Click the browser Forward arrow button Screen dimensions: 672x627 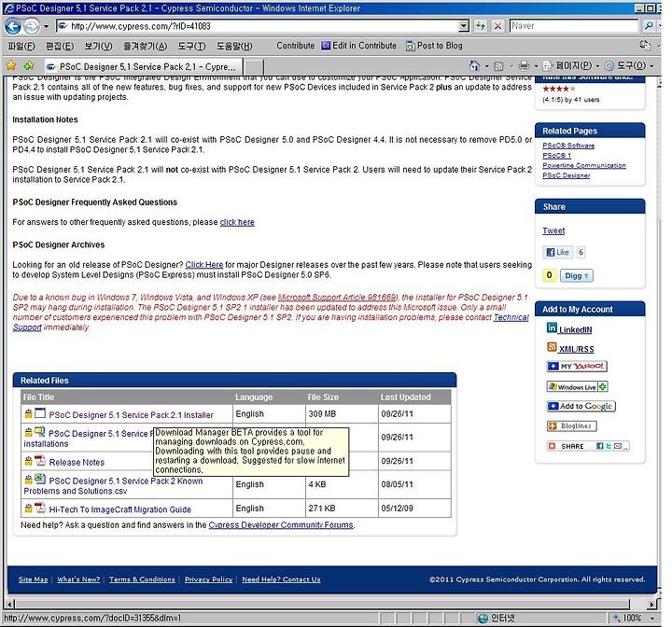(x=32, y=26)
